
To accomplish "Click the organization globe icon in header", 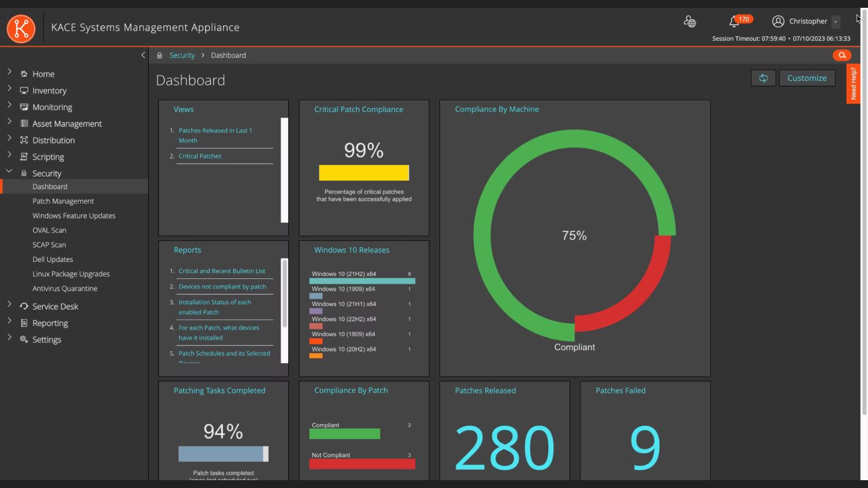I will coord(690,22).
